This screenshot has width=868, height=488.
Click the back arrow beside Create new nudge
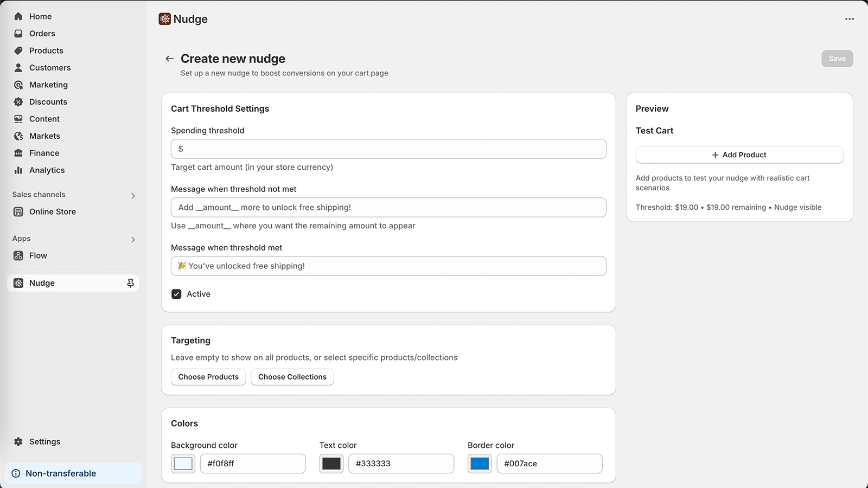pyautogui.click(x=169, y=59)
